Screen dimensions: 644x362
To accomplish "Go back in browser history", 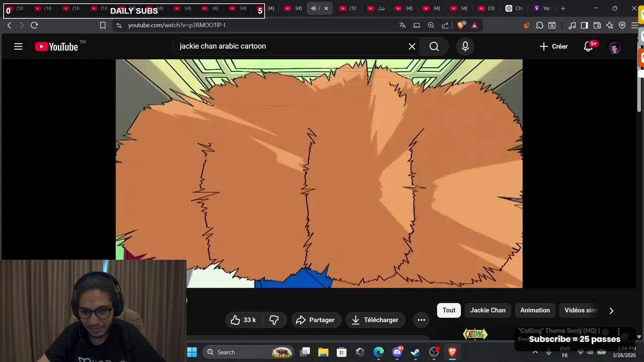I will click(9, 25).
